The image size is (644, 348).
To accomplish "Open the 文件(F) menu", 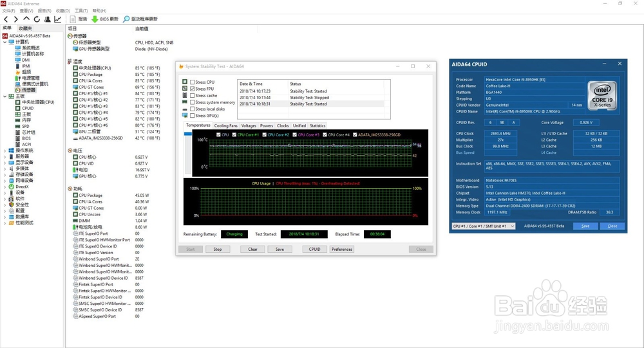I will [8, 11].
